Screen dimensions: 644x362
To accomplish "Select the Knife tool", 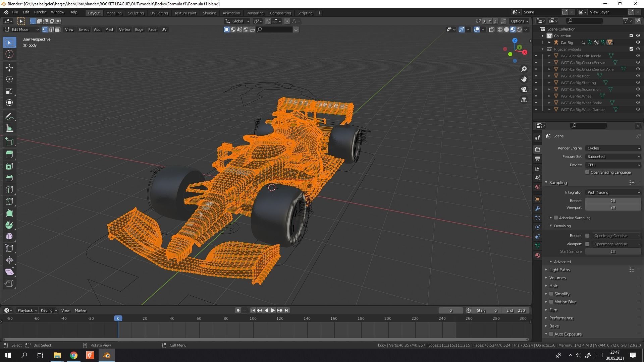I will [x=9, y=201].
